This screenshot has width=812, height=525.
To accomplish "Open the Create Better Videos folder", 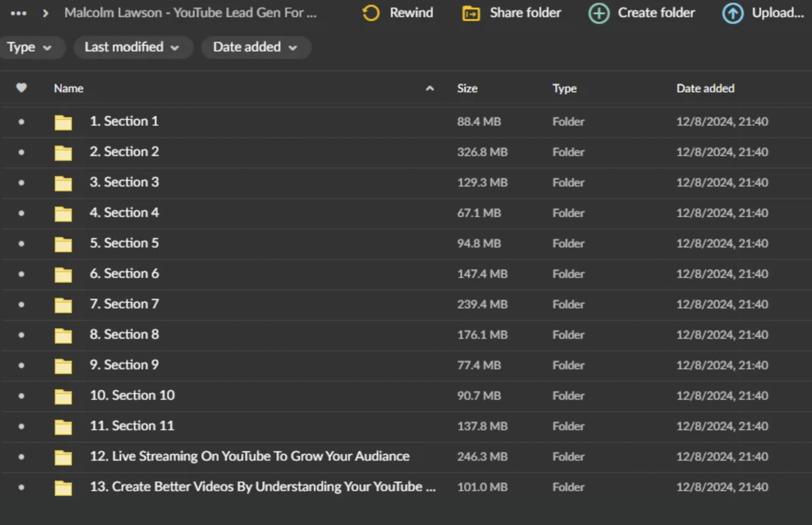I will [263, 487].
